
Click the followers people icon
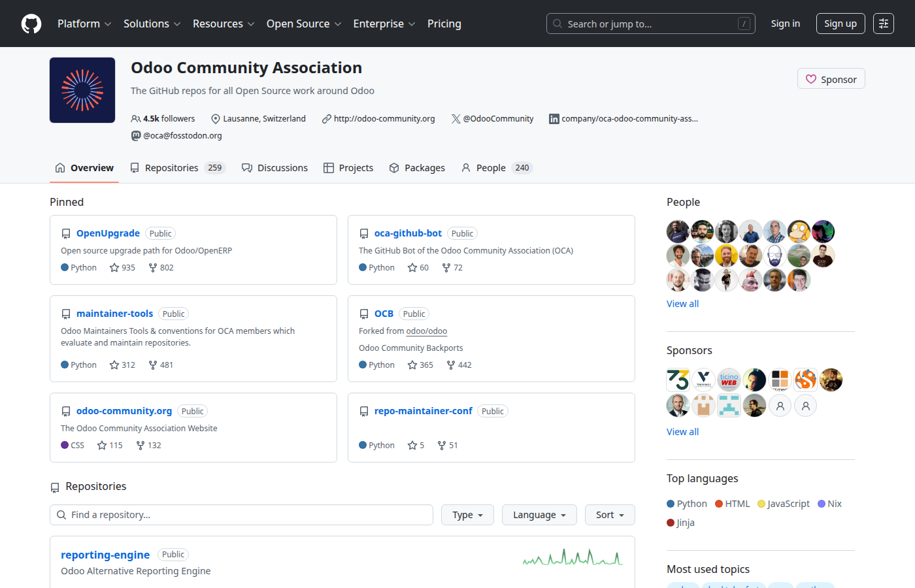coord(135,118)
